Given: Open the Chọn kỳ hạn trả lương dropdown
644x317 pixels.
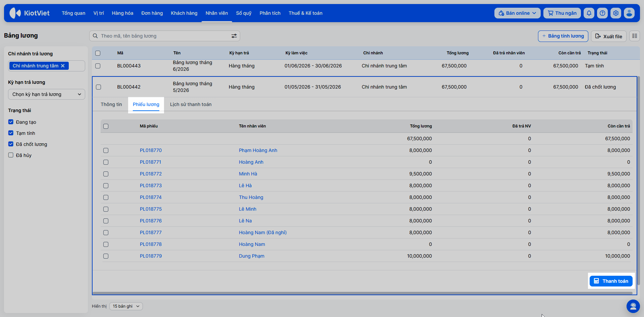Looking at the screenshot, I should [47, 94].
